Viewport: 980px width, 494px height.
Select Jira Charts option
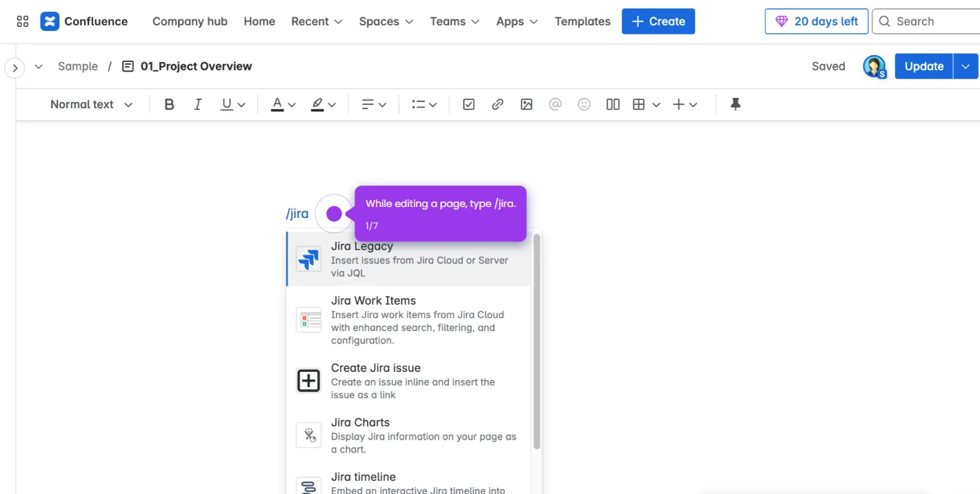pyautogui.click(x=409, y=435)
